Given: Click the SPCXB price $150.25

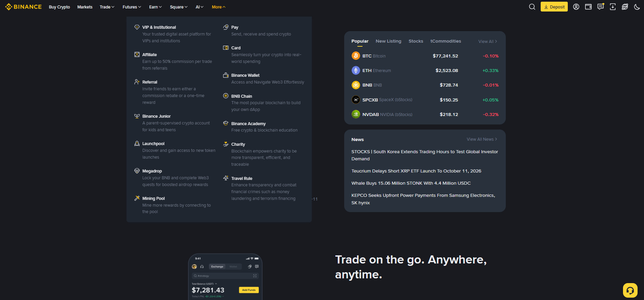Looking at the screenshot, I should (449, 100).
